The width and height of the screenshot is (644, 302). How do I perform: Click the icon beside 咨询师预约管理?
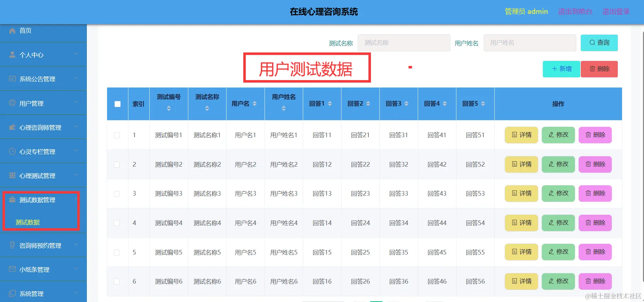12,245
